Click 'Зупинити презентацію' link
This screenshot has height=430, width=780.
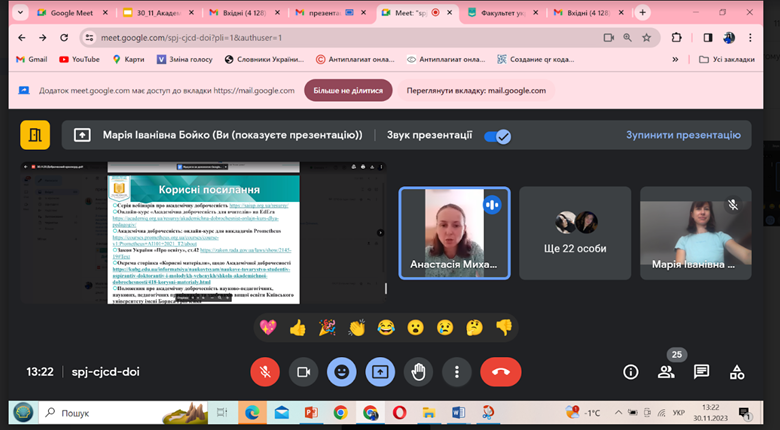pos(683,135)
